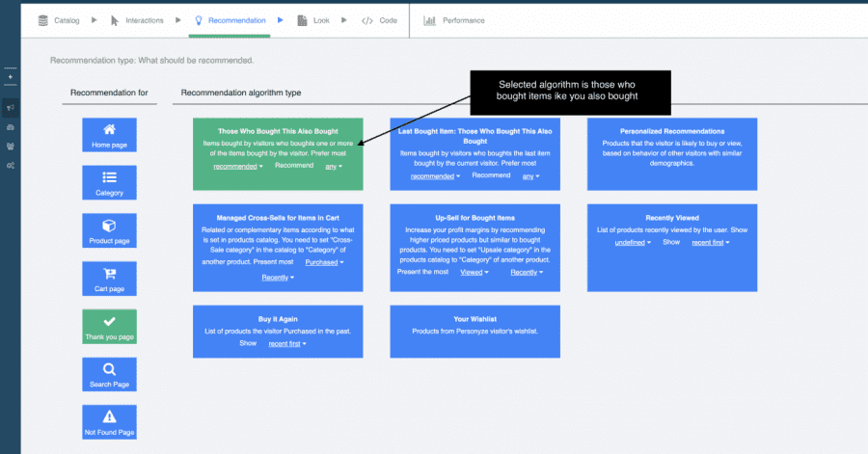Click the Search Page magnifier icon

point(109,369)
